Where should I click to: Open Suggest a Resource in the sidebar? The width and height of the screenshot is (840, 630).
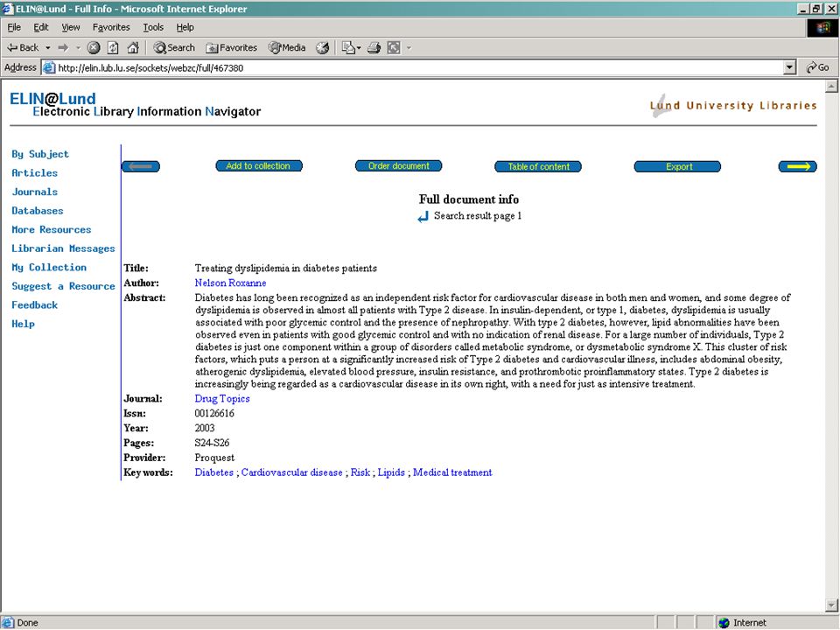click(63, 286)
